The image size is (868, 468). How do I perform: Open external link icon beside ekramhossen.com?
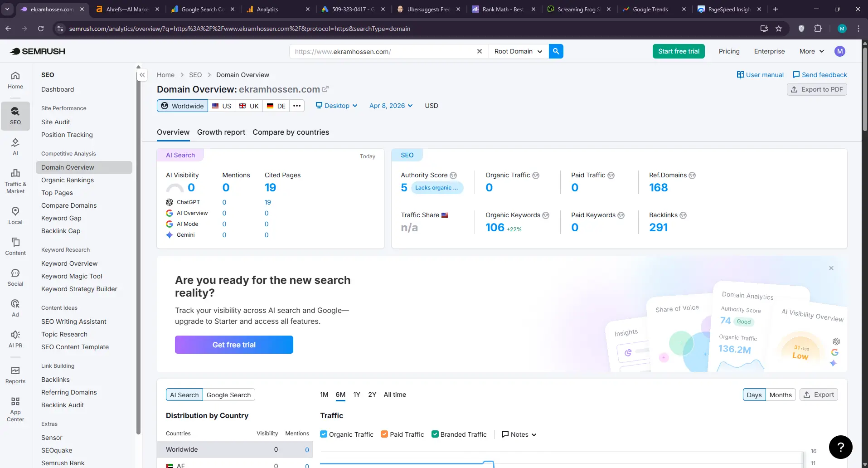(x=325, y=89)
